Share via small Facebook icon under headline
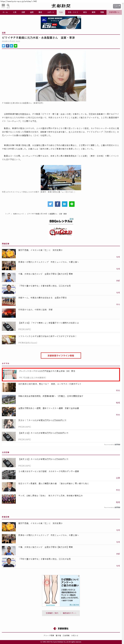This screenshot has height=644, width=124. point(7,46)
